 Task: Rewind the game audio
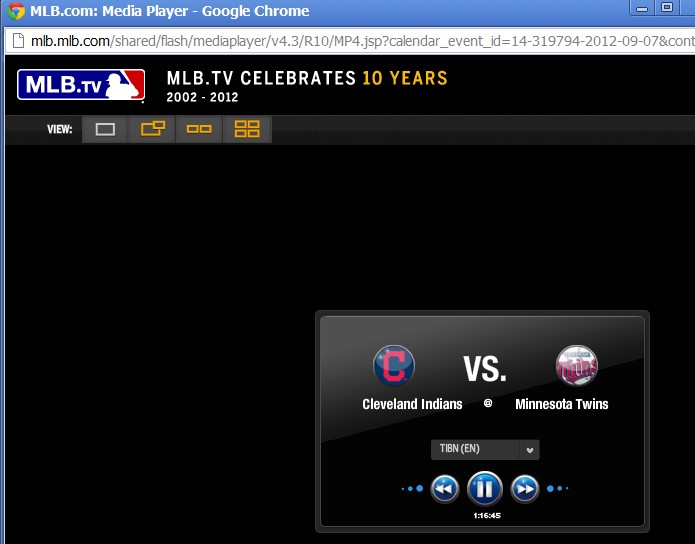[x=445, y=489]
